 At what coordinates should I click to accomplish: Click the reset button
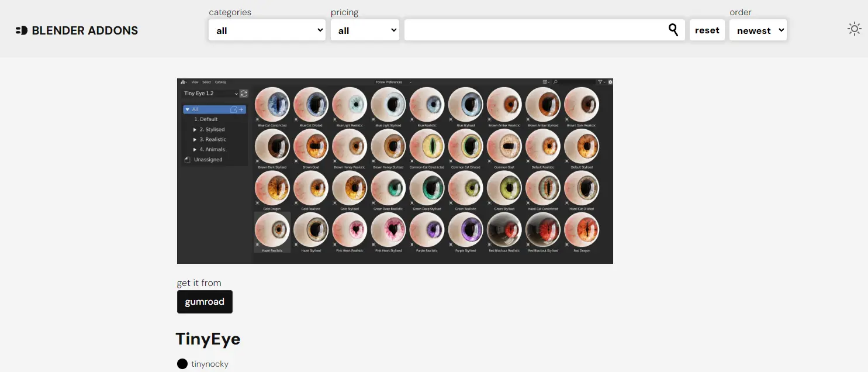(x=707, y=30)
